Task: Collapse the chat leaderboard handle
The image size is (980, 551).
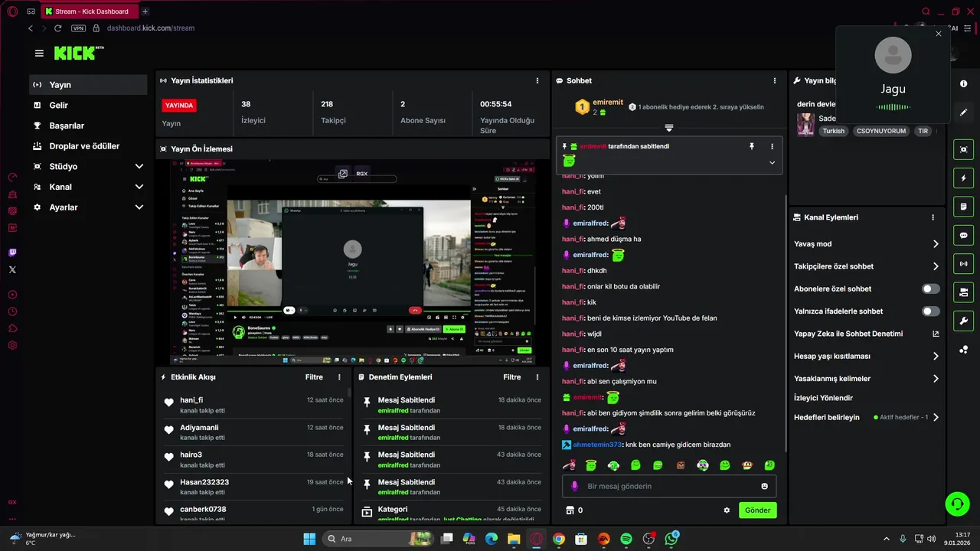Action: coord(669,127)
